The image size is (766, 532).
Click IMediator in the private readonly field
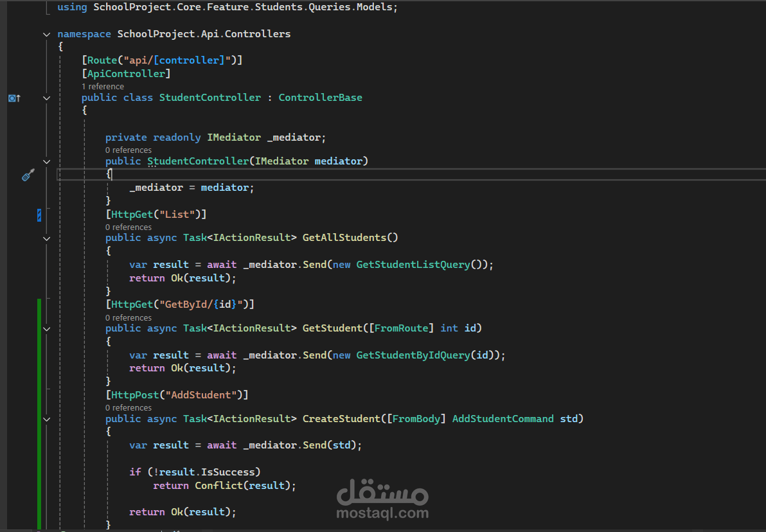[x=234, y=137]
